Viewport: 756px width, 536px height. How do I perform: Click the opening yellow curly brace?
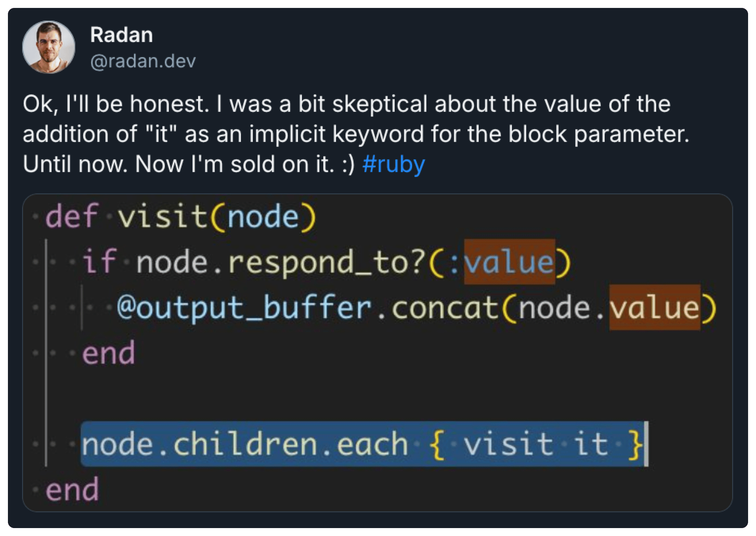click(437, 444)
